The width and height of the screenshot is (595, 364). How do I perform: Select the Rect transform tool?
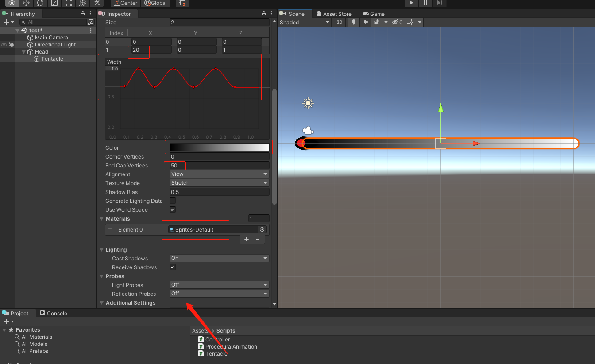tap(69, 4)
